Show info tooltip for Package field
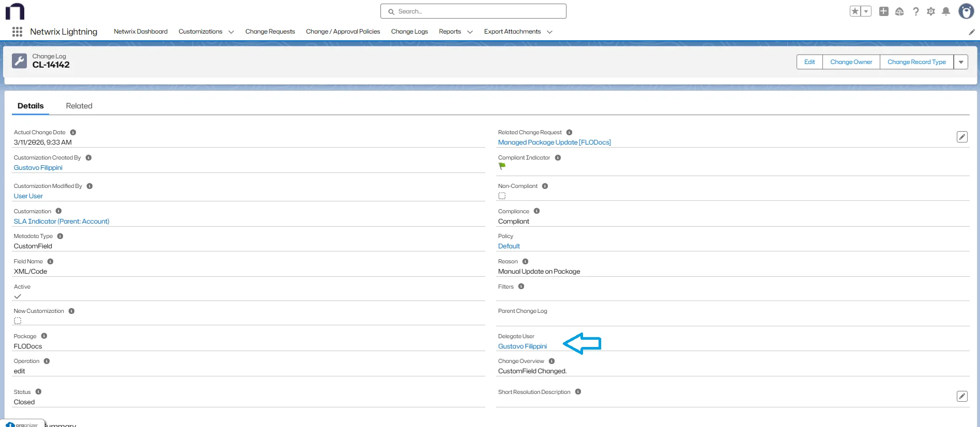This screenshot has width=980, height=427. pyautogui.click(x=44, y=336)
